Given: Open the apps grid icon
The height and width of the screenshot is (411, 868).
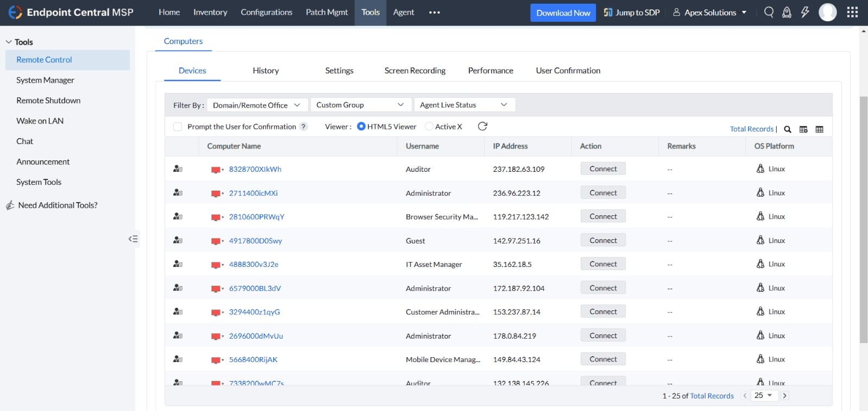Looking at the screenshot, I should coord(852,12).
